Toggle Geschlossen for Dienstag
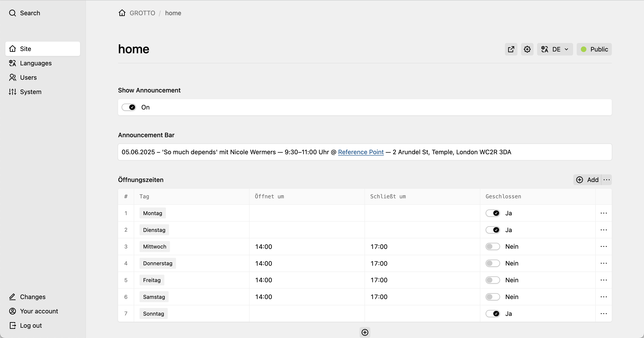This screenshot has width=644, height=338. pos(493,230)
